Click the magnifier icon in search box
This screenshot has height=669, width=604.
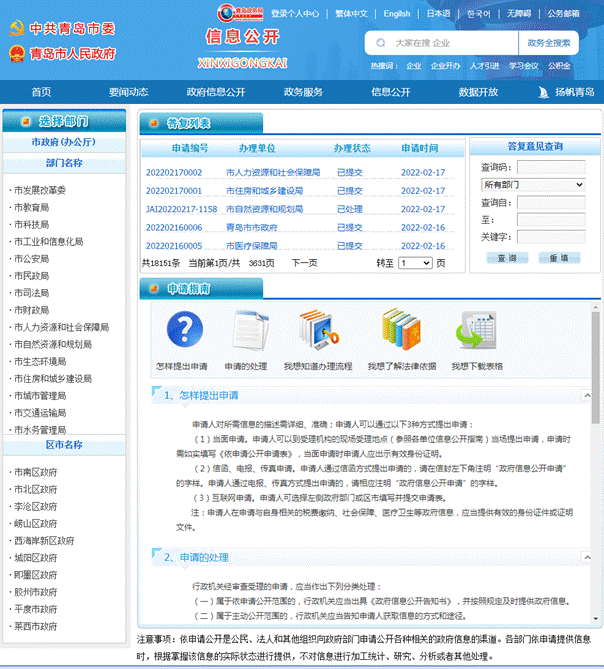click(x=380, y=44)
